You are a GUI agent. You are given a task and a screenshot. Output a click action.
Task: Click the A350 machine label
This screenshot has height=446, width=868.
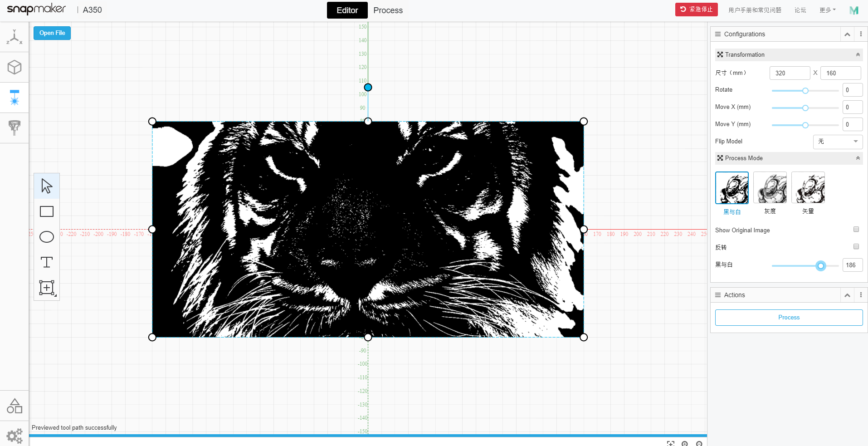pos(92,10)
